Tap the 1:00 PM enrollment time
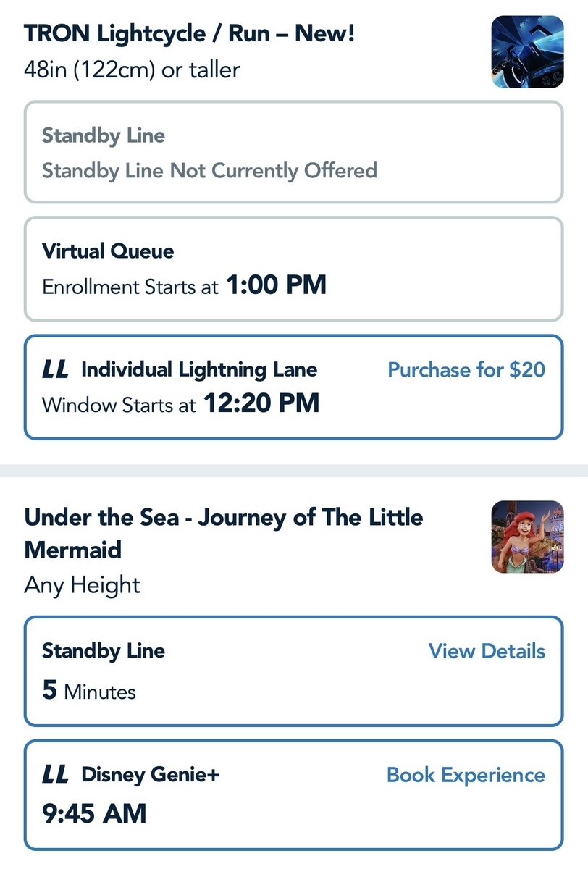588x869 pixels. [x=276, y=285]
